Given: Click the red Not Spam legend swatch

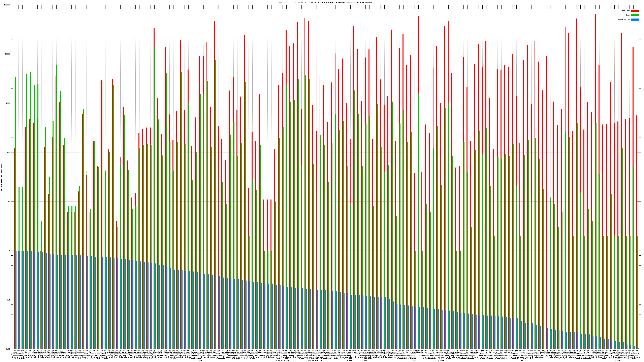Looking at the screenshot, I should click(x=635, y=11).
